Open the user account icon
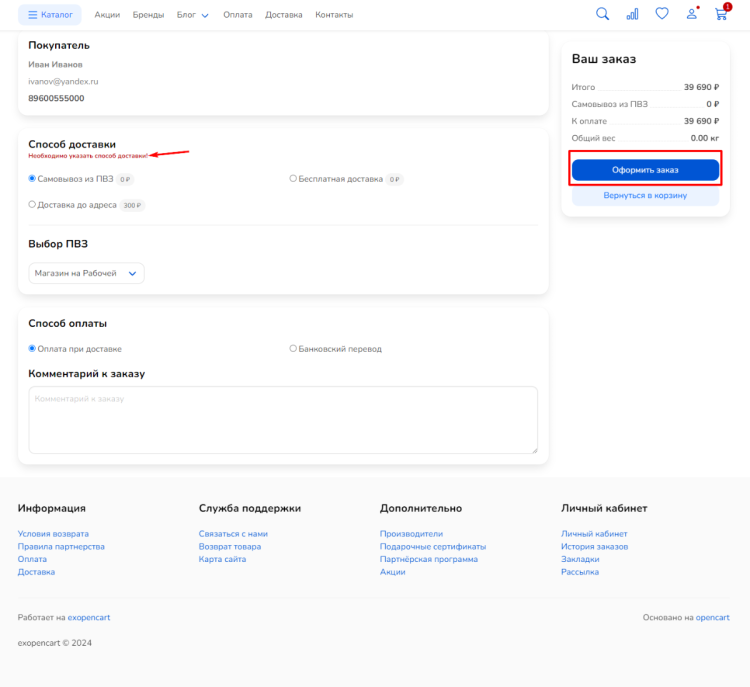The image size is (750, 687). (691, 14)
